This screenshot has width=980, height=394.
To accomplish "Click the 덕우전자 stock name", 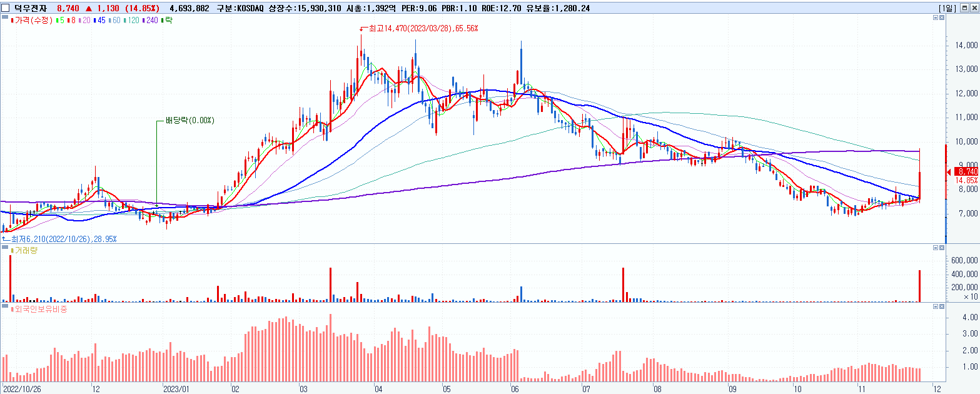I will (31, 8).
